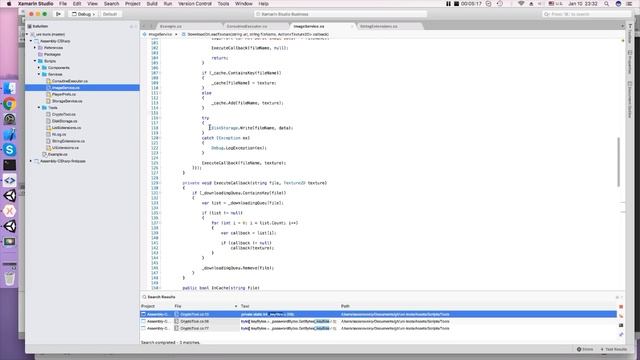This screenshot has width=640, height=360.
Task: Open the Trash in the dock
Action: (x=9, y=279)
